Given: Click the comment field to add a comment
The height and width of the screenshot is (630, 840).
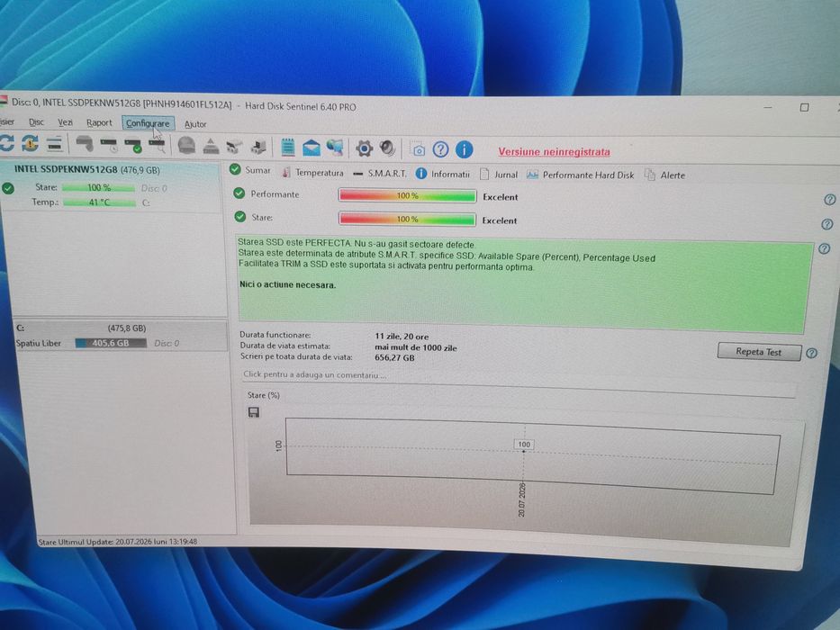Looking at the screenshot, I should [x=519, y=375].
